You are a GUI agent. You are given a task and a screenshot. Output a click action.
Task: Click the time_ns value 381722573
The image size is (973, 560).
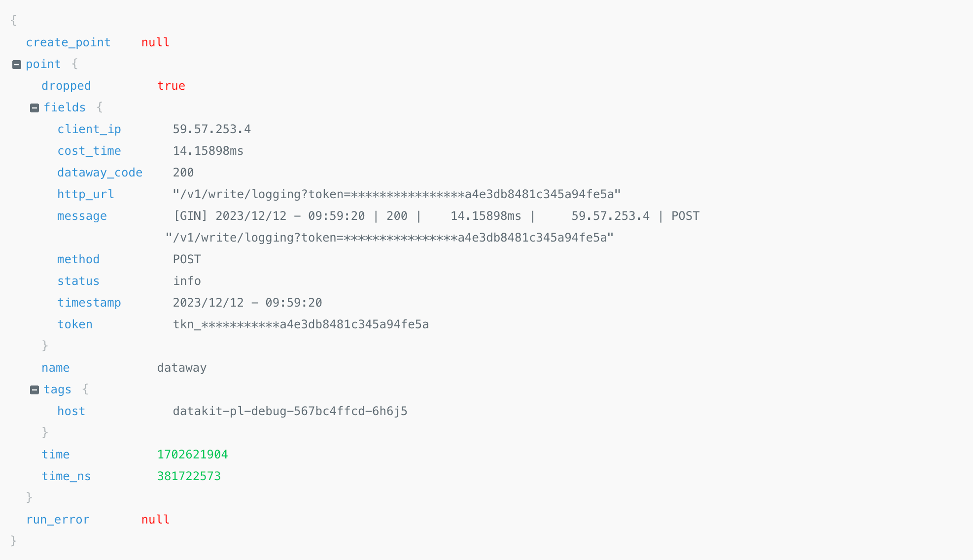pyautogui.click(x=189, y=476)
